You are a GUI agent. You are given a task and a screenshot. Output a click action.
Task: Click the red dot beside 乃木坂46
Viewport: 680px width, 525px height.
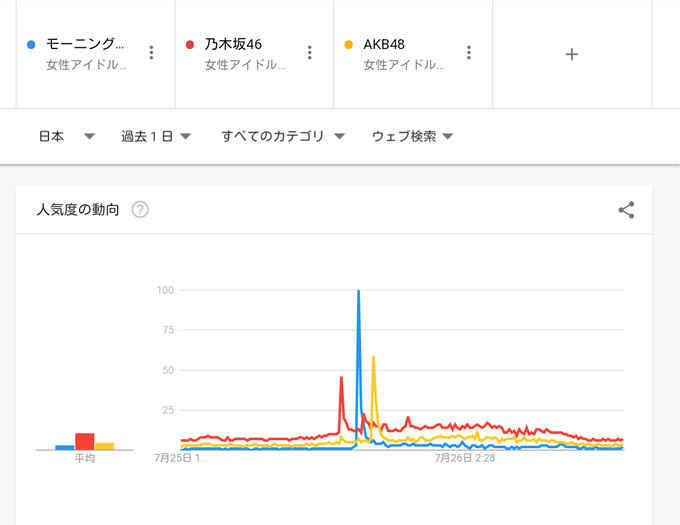click(190, 45)
